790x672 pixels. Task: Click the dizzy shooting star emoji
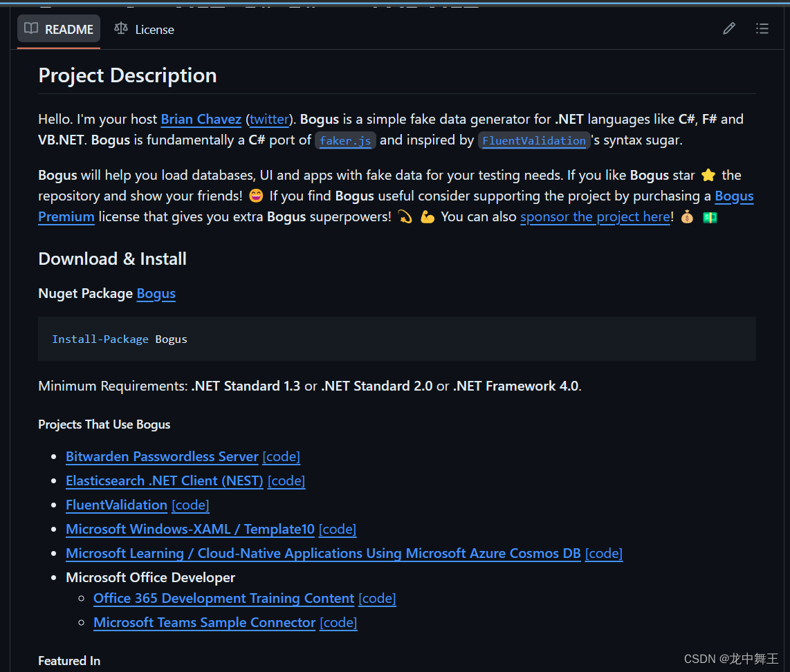tap(405, 217)
